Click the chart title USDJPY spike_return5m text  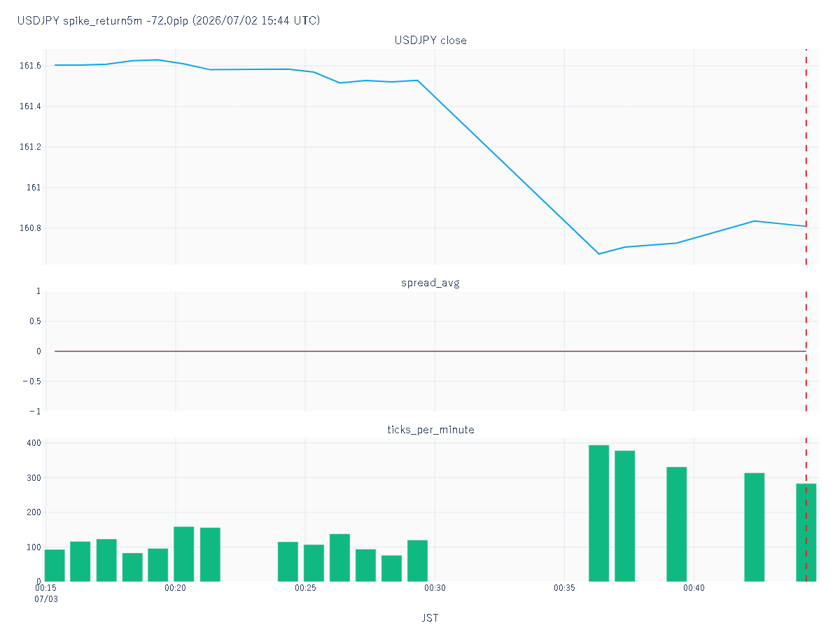click(169, 20)
